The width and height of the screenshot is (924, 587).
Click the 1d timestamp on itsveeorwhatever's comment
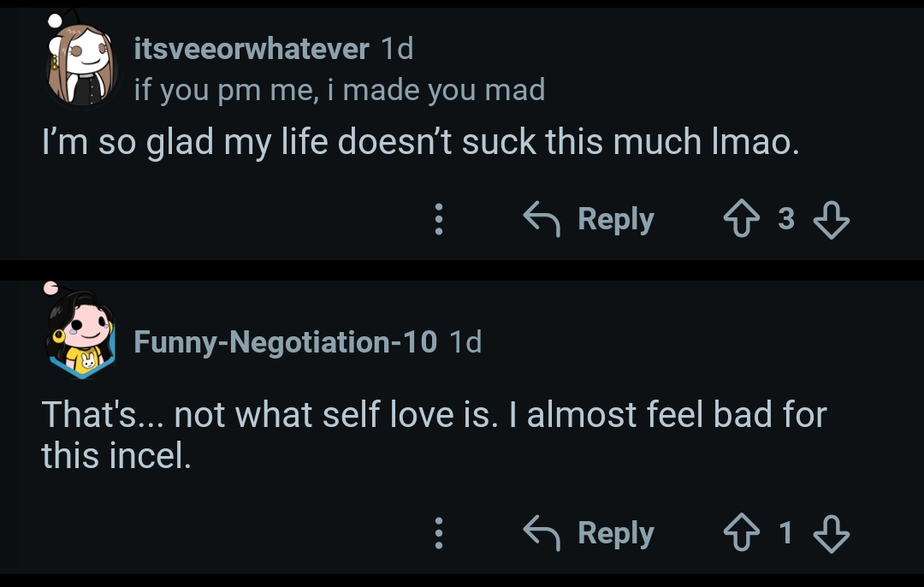point(396,49)
